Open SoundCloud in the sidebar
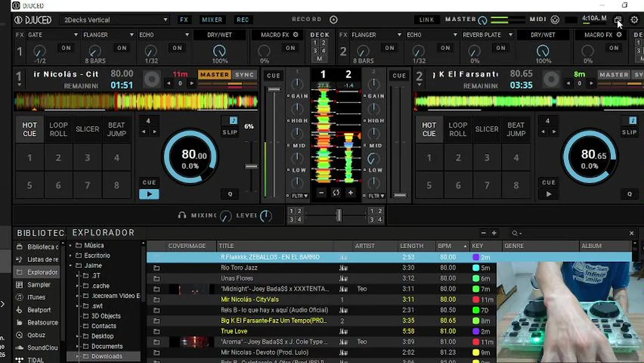Screen dimensions: 644x363 (x=37, y=347)
